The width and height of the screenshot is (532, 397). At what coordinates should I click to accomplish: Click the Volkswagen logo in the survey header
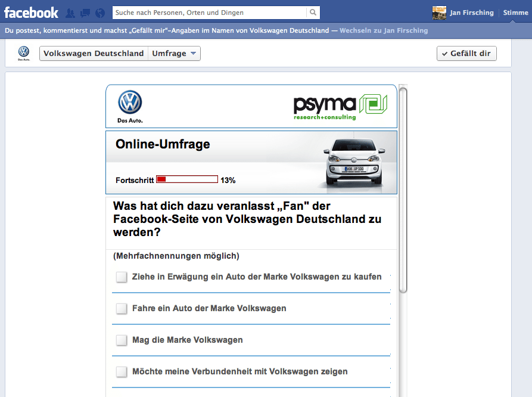coord(130,102)
